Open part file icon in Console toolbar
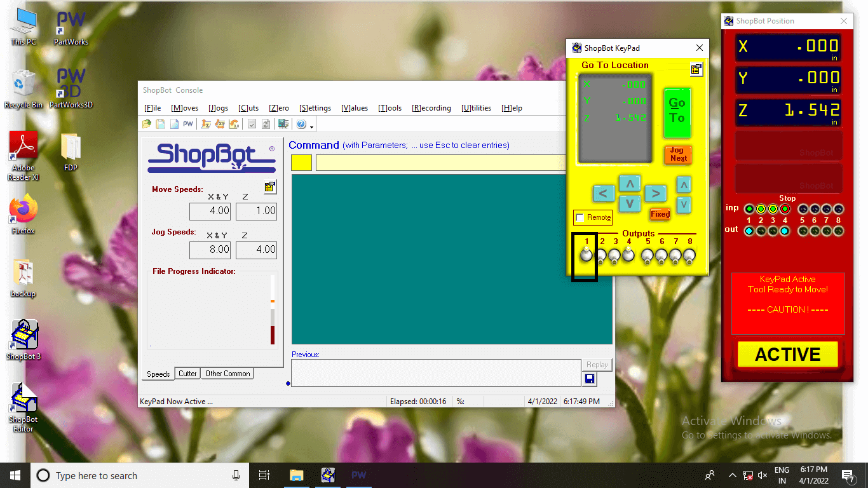 [x=147, y=124]
